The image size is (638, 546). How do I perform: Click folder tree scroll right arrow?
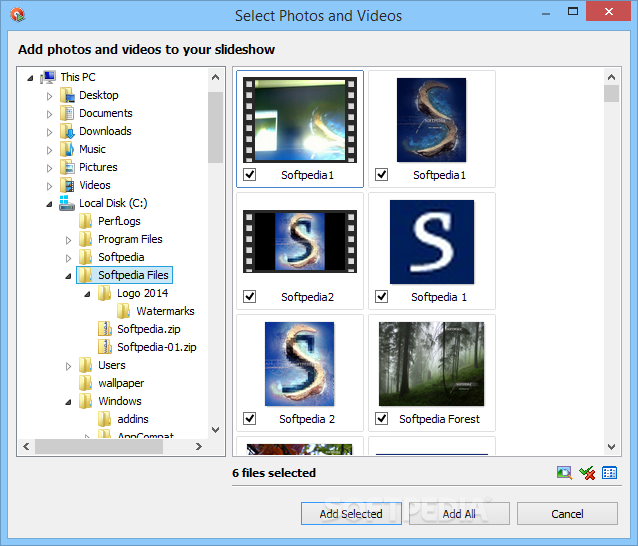click(x=199, y=446)
